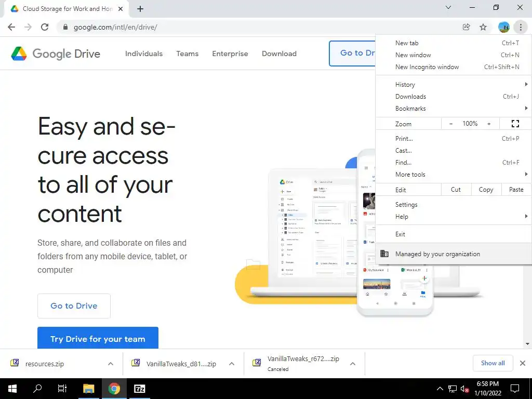Click Try Drive for your team
Screen dimensions: 532x399
[98, 338]
